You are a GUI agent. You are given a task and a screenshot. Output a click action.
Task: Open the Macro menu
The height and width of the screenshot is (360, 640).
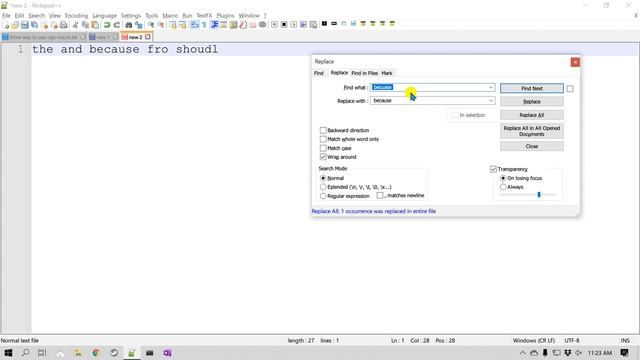(170, 16)
